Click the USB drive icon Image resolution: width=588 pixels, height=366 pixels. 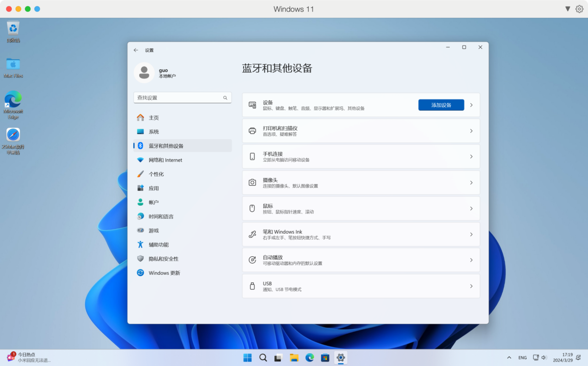click(x=252, y=286)
